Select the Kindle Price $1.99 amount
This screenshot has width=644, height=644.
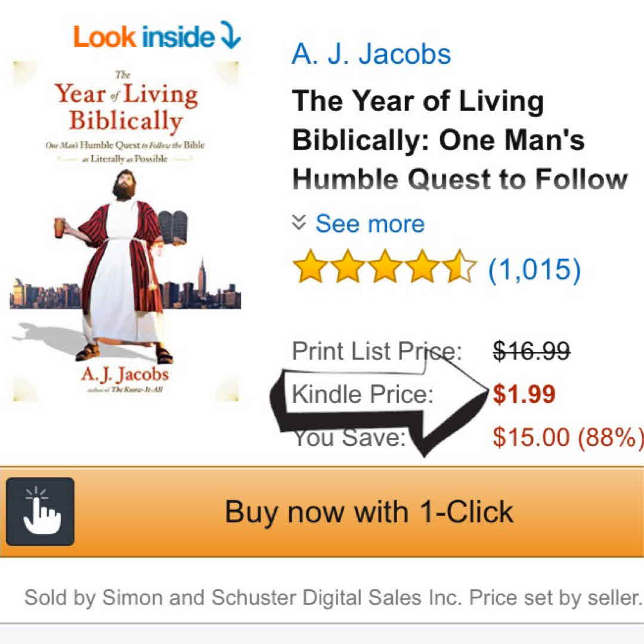(524, 394)
